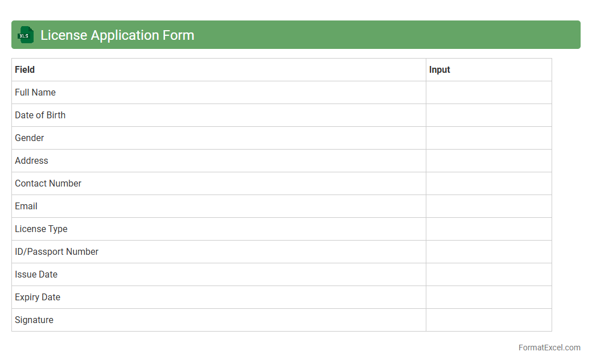This screenshot has height=364, width=592.
Task: Click the Issue Date input cell
Action: (488, 275)
